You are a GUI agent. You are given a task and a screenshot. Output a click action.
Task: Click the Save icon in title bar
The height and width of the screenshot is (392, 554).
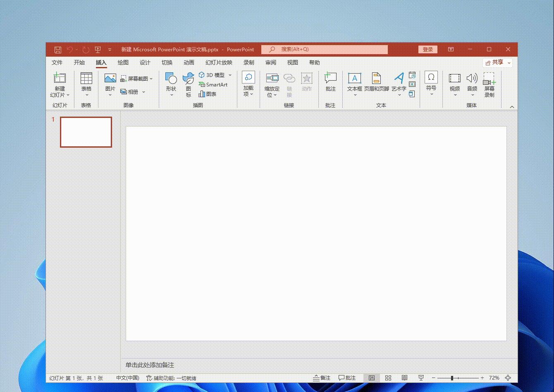58,50
